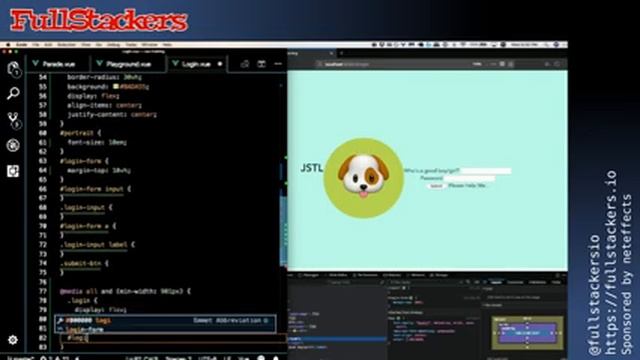Viewport: 640px width, 360px height.
Task: Open the Extensions view in activity bar
Action: (x=13, y=171)
